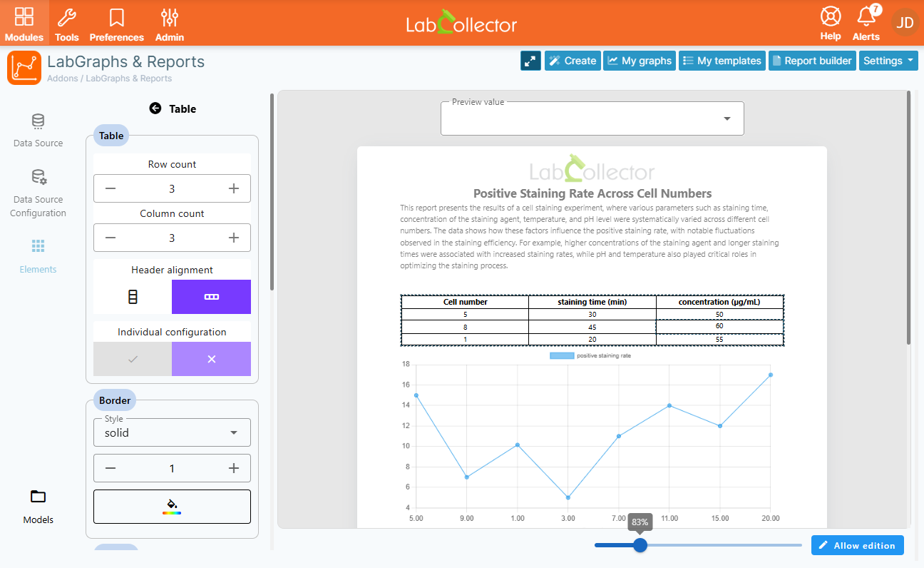Click table cell with value 30
Screen dimensions: 924x568
pos(592,315)
